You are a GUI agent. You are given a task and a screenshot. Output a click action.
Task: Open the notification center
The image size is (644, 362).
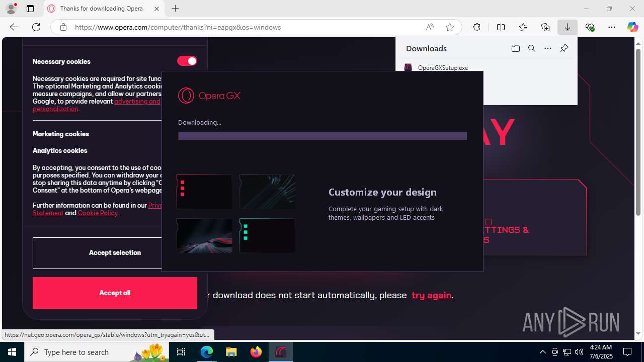tap(627, 352)
